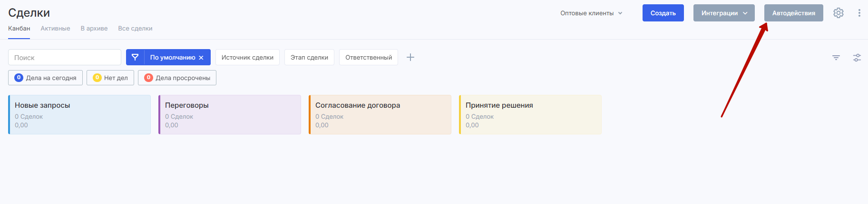Screen dimensions: 868x204
Task: Remove the 'По умолчанию' filter with X
Action: 201,58
